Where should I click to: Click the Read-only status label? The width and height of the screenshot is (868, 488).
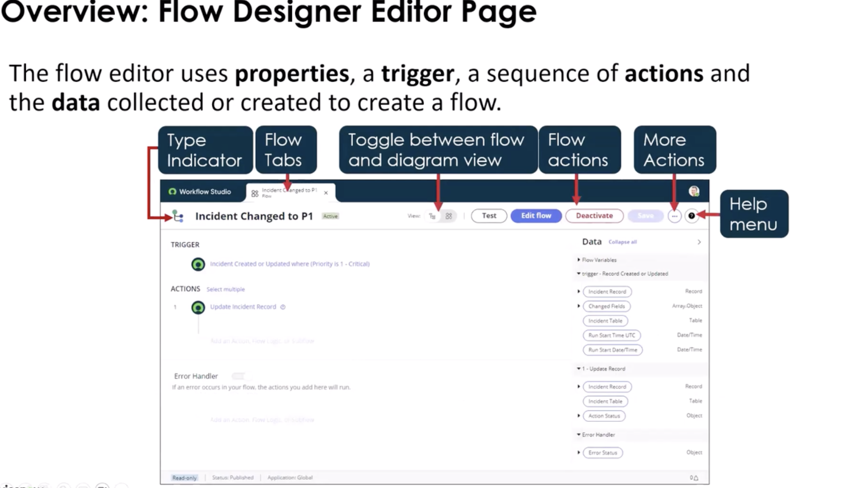coord(184,478)
